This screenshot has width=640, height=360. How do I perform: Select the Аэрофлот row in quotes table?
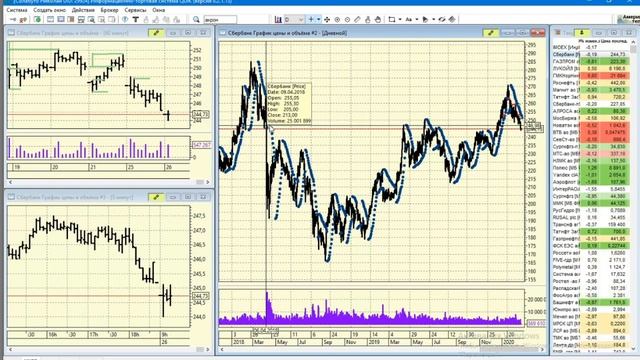pos(591,182)
